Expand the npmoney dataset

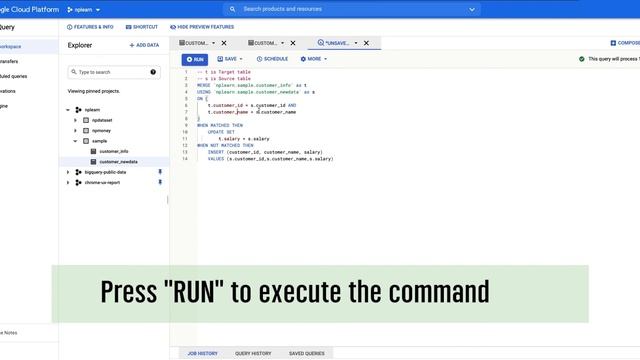[x=75, y=131]
